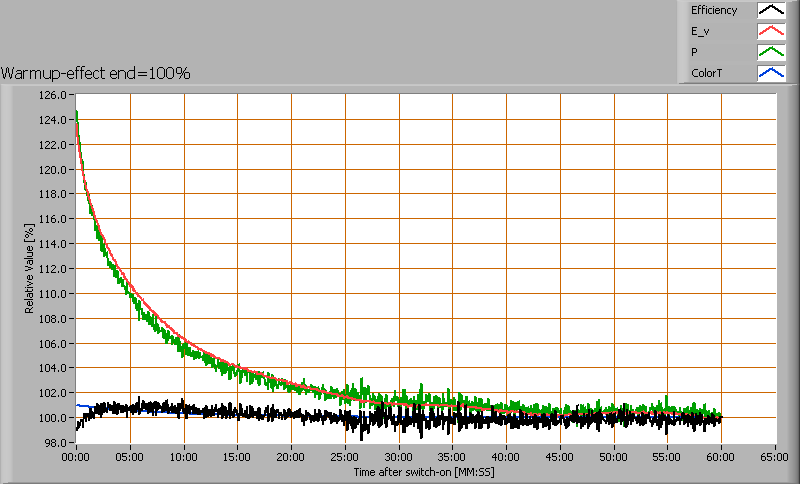Image resolution: width=800 pixels, height=484 pixels.
Task: Click the 45:00 tick label on time axis
Action: tap(560, 456)
